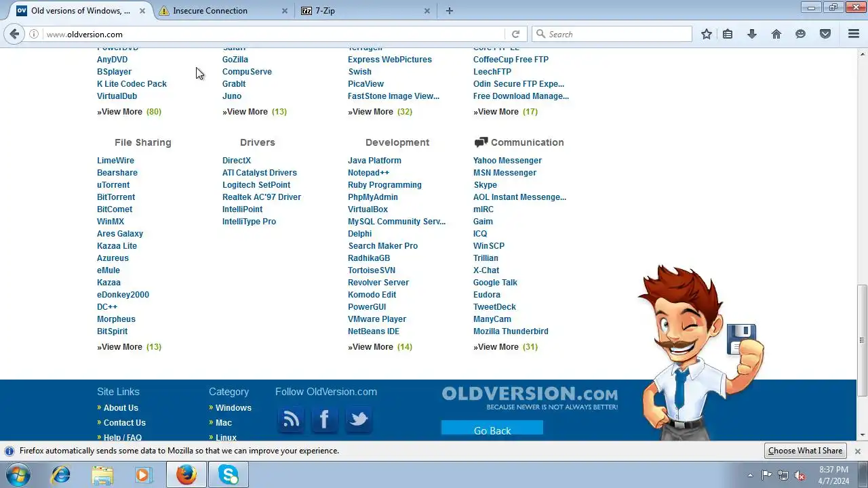Open the Action Center flag icon
This screenshot has width=868, height=488.
[767, 475]
